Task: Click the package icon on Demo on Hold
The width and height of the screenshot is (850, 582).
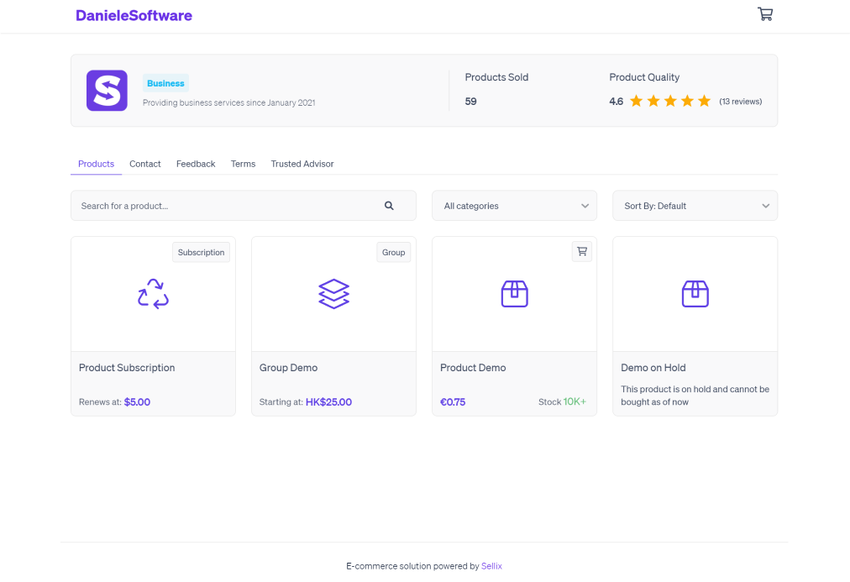Action: pyautogui.click(x=695, y=294)
